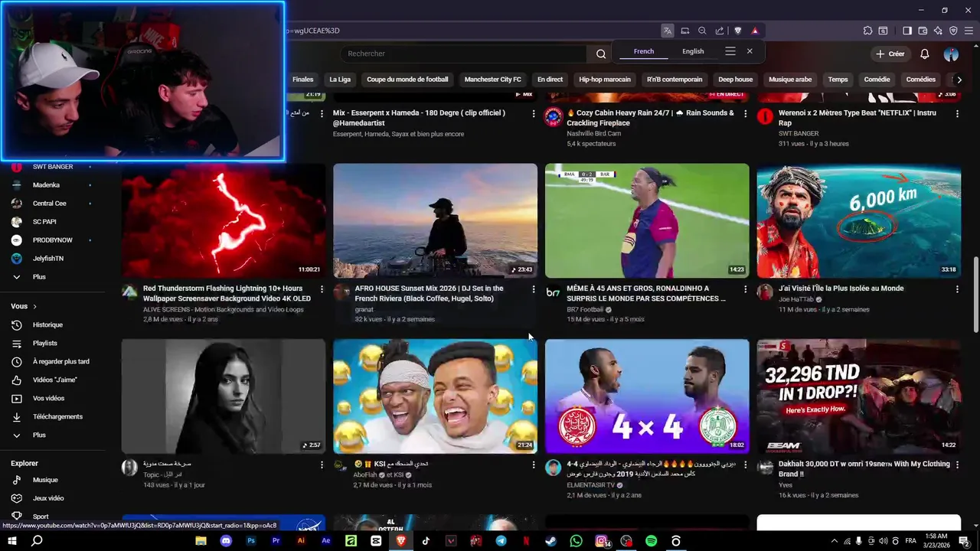Open Brave Rewards triangle icon

[755, 31]
